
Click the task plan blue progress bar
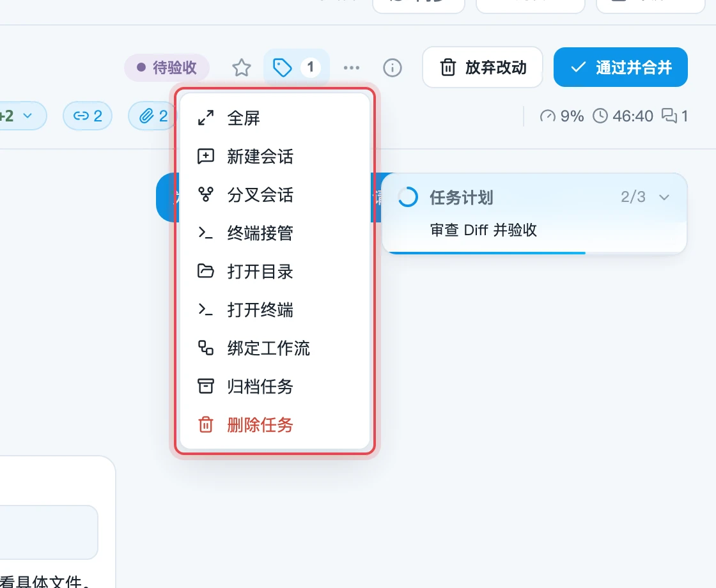pos(486,252)
